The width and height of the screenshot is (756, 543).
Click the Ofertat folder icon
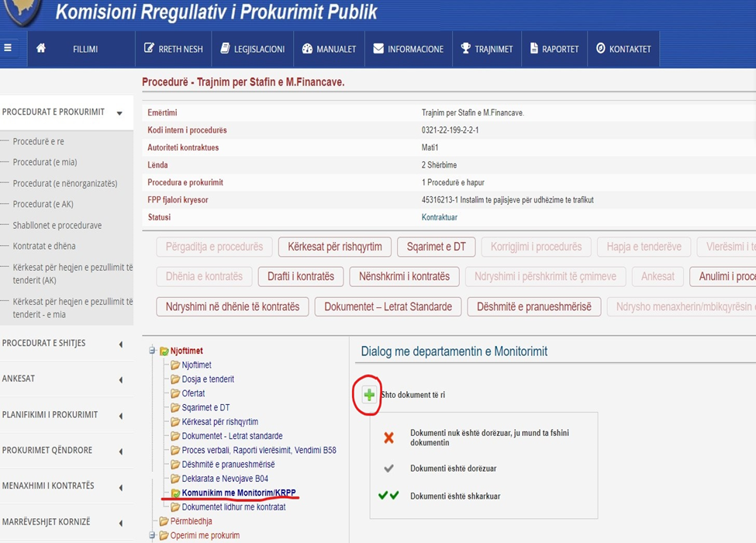pos(175,393)
